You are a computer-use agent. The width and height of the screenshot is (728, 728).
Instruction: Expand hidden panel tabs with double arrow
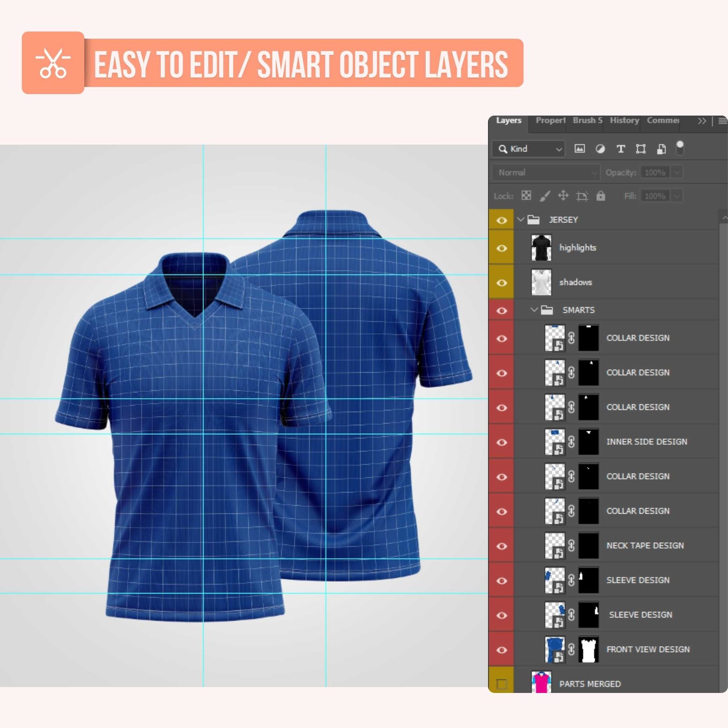[x=702, y=121]
